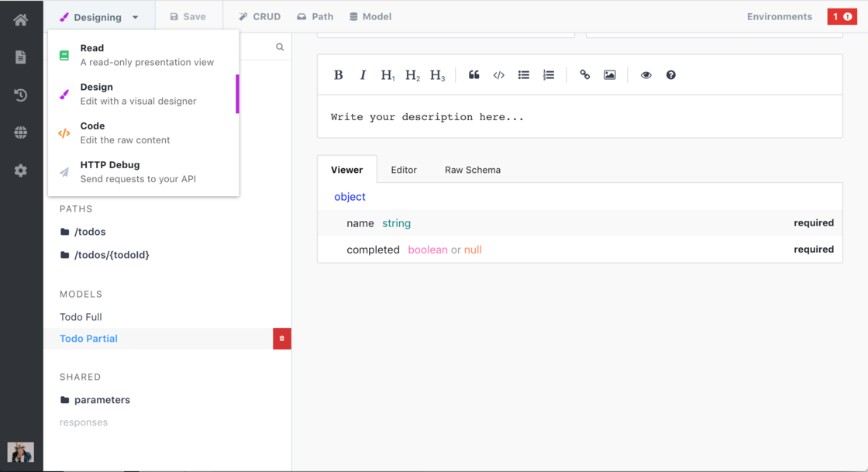Insert a blockquote in the description
This screenshot has width=868, height=472.
pos(474,74)
